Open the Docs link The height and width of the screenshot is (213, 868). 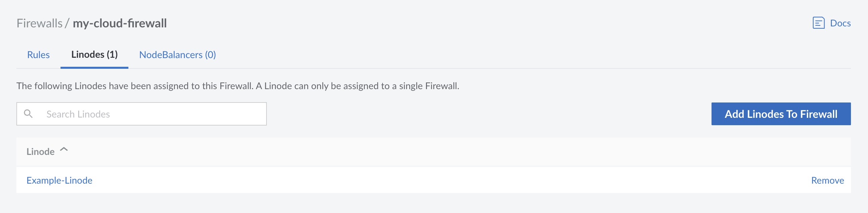point(840,23)
